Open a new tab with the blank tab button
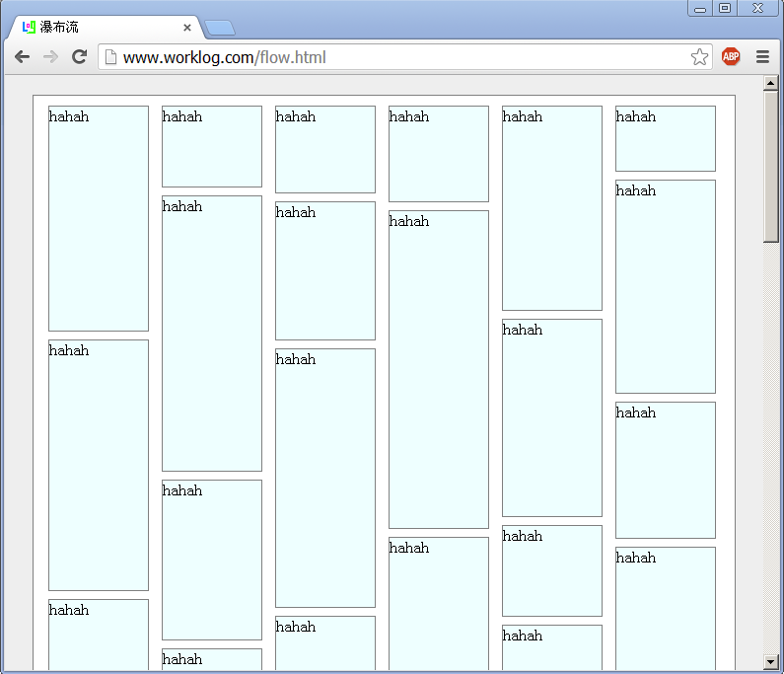Screen dimensions: 784x674 click(x=220, y=28)
